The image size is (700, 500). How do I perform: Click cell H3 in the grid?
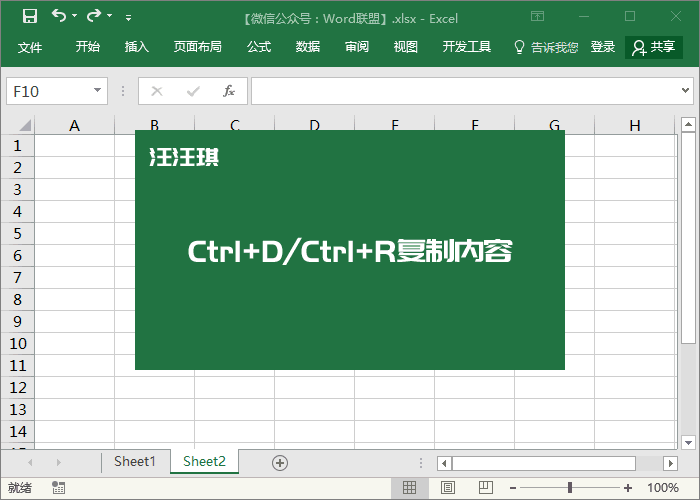point(635,189)
